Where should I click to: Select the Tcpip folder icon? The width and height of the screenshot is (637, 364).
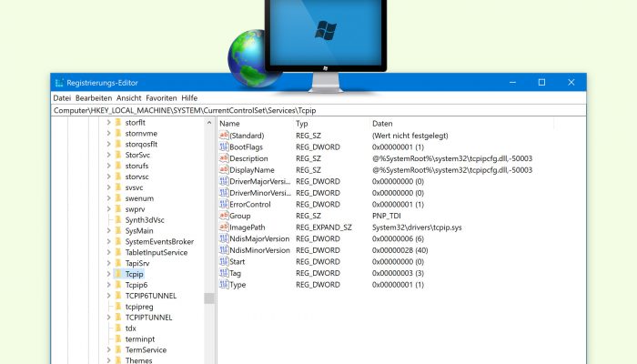tap(118, 274)
